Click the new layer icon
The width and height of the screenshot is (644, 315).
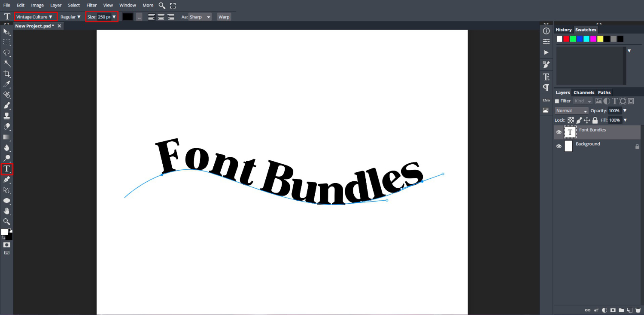click(x=629, y=310)
